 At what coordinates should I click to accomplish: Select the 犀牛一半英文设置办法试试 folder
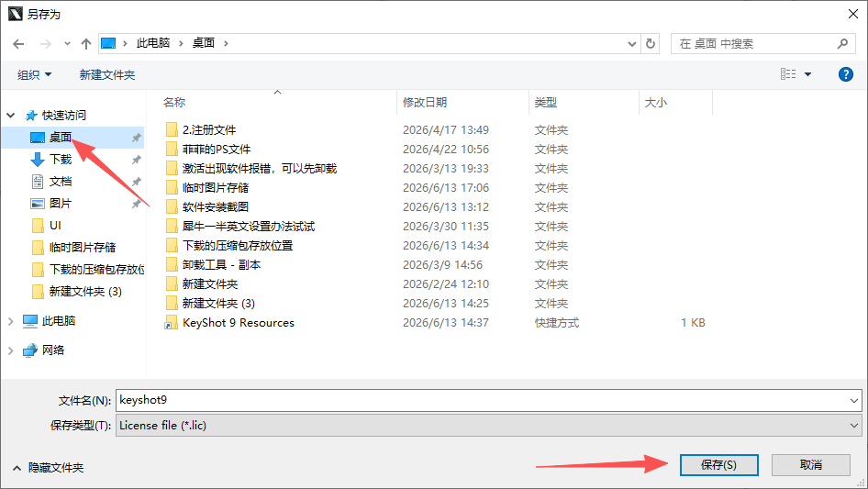coord(249,227)
